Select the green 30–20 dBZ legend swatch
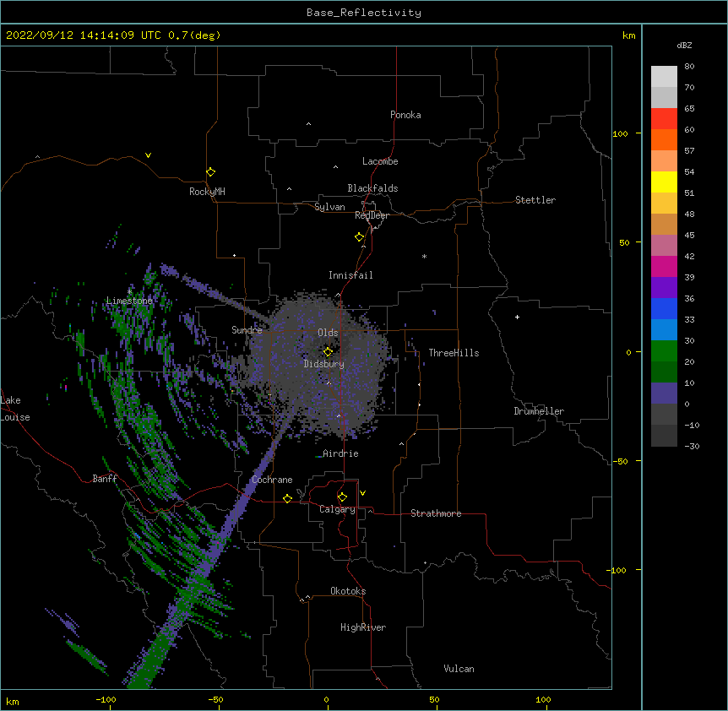This screenshot has width=728, height=711. 664,351
